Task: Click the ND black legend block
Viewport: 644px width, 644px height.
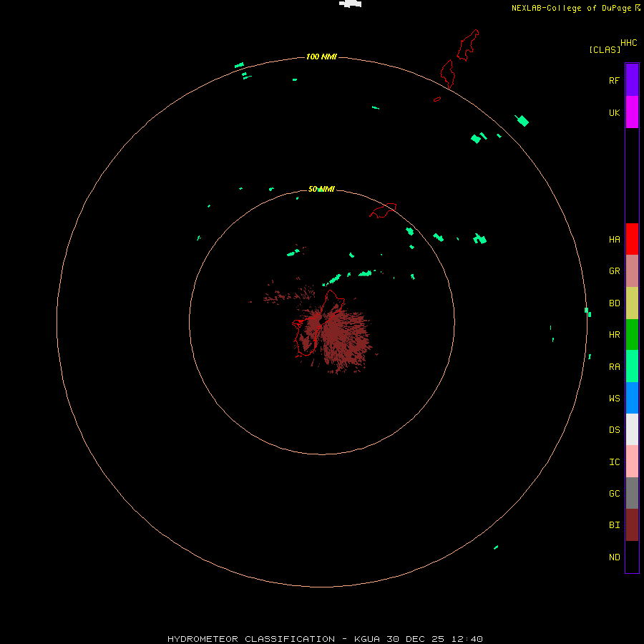Action: click(x=632, y=557)
